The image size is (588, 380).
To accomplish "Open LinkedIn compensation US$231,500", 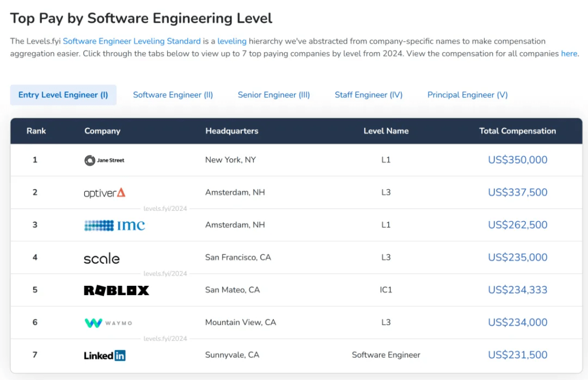I will coord(517,355).
